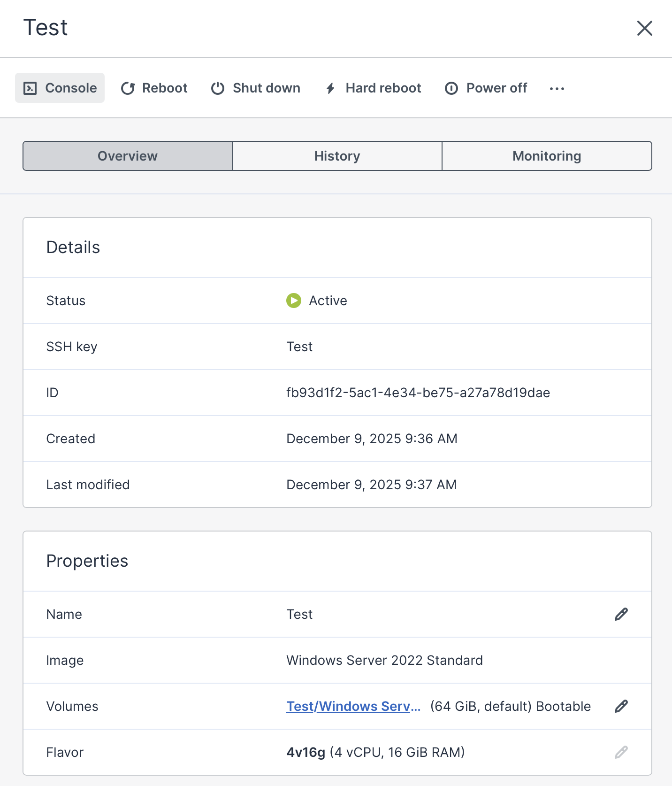Click the Created date value
The width and height of the screenshot is (672, 786).
pyautogui.click(x=372, y=439)
